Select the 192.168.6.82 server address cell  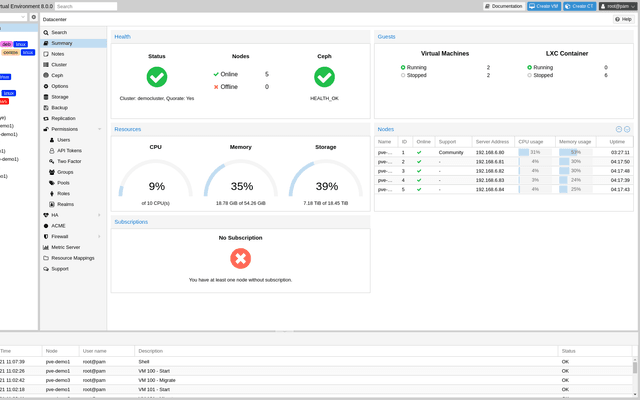click(493, 171)
